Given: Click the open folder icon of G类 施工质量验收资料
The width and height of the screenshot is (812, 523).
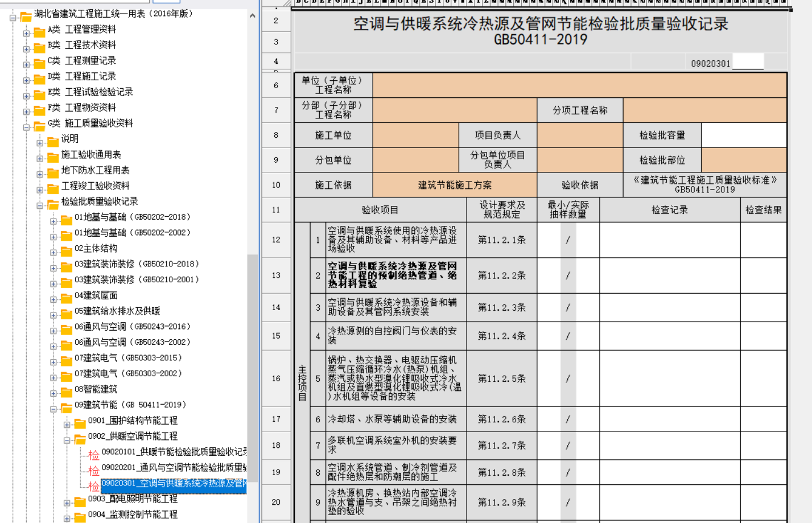Looking at the screenshot, I should coord(39,126).
